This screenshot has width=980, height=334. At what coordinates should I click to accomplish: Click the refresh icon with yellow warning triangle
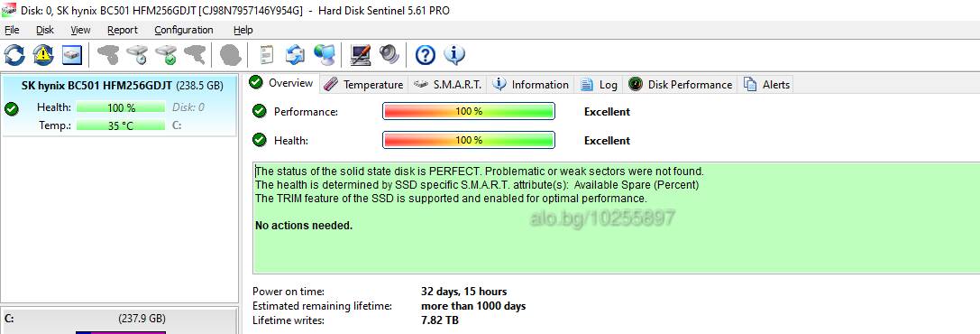click(43, 55)
